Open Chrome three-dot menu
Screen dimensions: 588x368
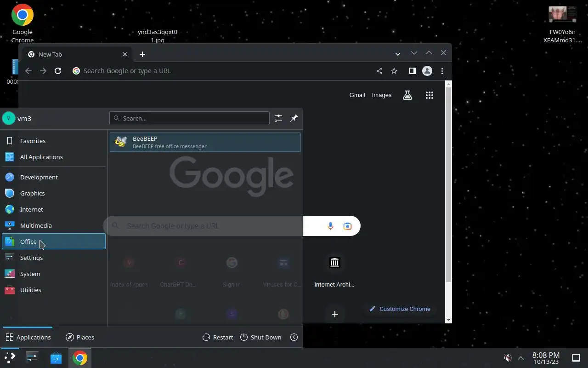[442, 71]
